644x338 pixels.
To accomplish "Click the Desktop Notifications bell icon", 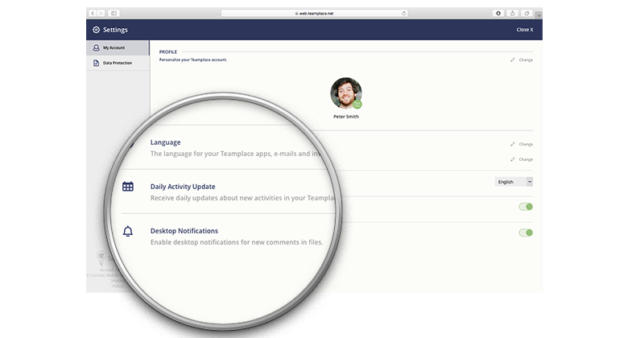I will tap(128, 231).
